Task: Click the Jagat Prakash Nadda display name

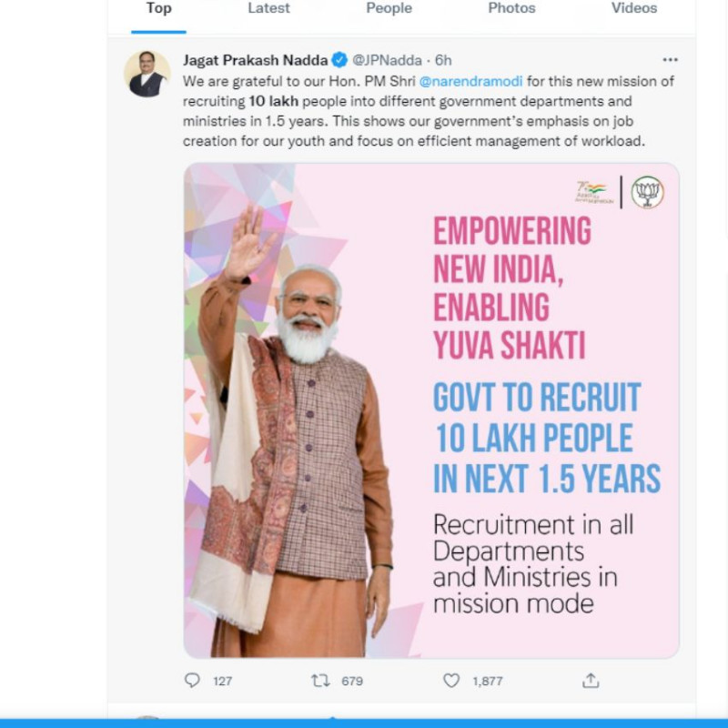Action: tap(255, 60)
